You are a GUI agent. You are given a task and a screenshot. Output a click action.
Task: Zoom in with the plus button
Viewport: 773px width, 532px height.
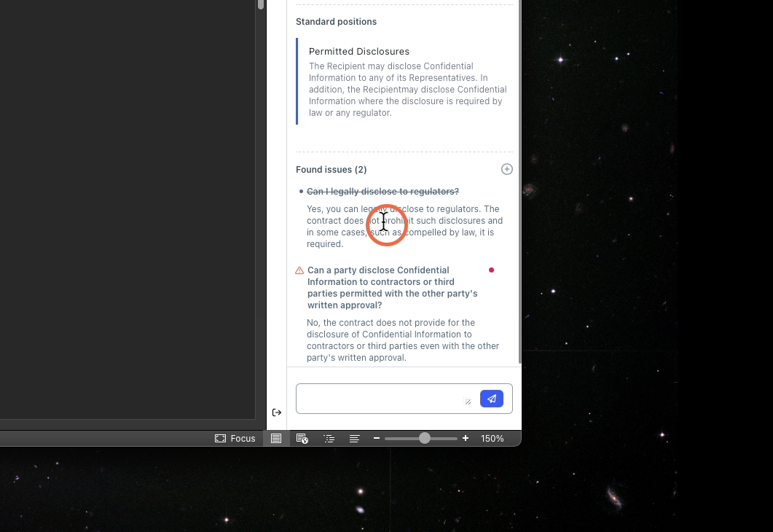pos(466,438)
